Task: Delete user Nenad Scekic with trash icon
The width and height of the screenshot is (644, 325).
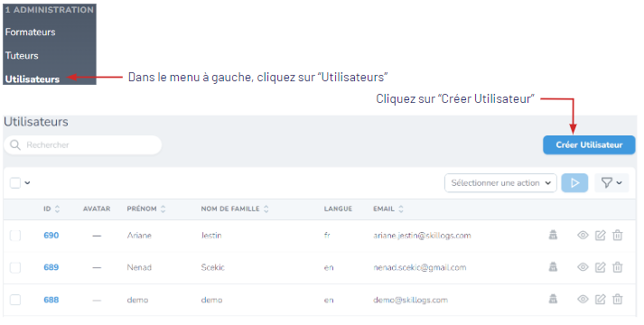Action: point(617,267)
